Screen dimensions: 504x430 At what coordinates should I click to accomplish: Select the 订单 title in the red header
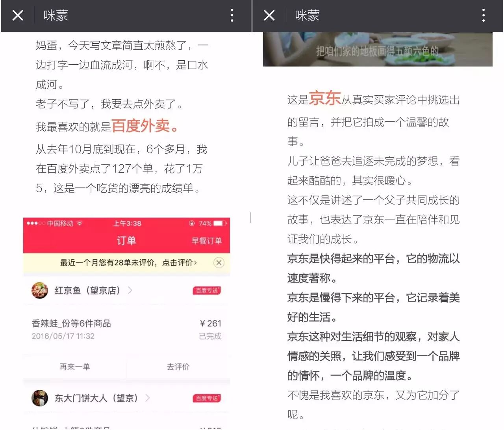click(x=126, y=240)
